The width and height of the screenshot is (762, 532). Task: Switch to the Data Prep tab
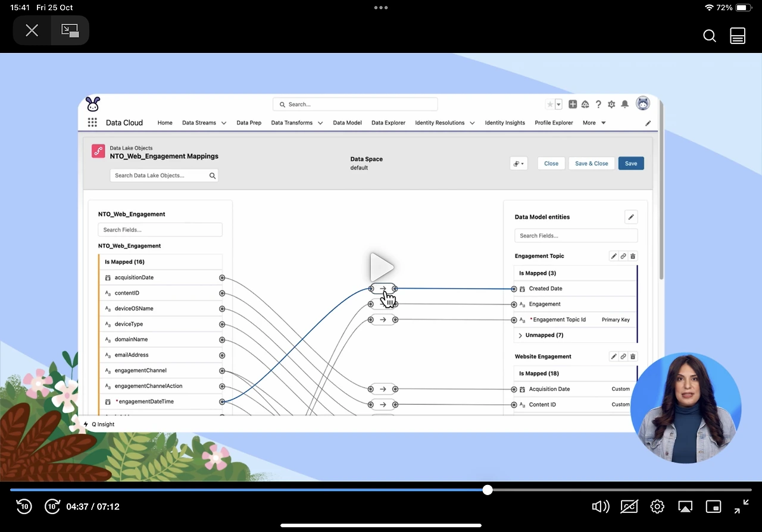click(249, 123)
